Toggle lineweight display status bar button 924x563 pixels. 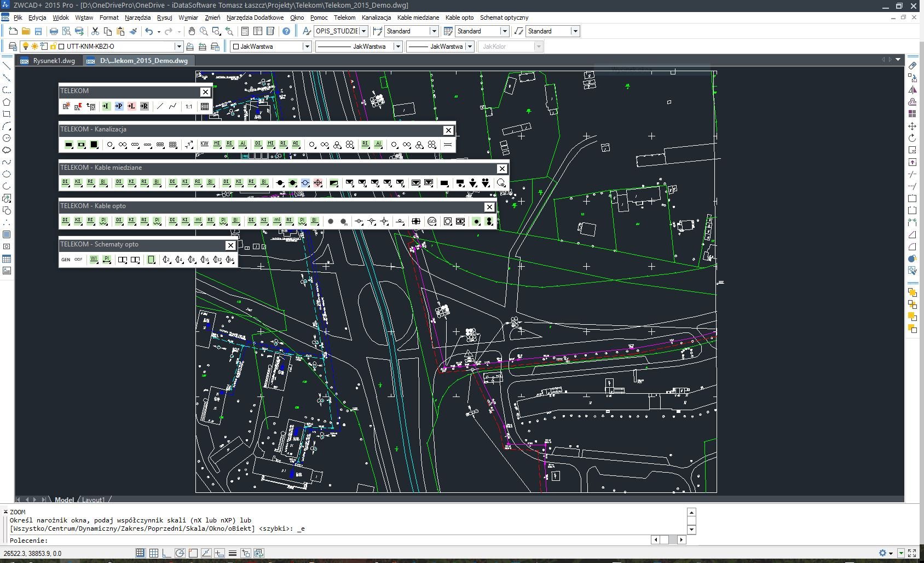[x=232, y=553]
